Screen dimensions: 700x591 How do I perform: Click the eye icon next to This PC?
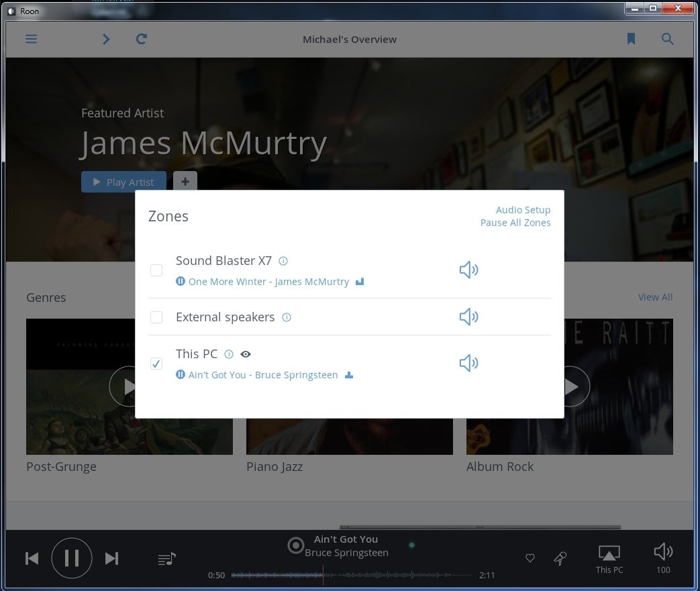click(x=246, y=354)
